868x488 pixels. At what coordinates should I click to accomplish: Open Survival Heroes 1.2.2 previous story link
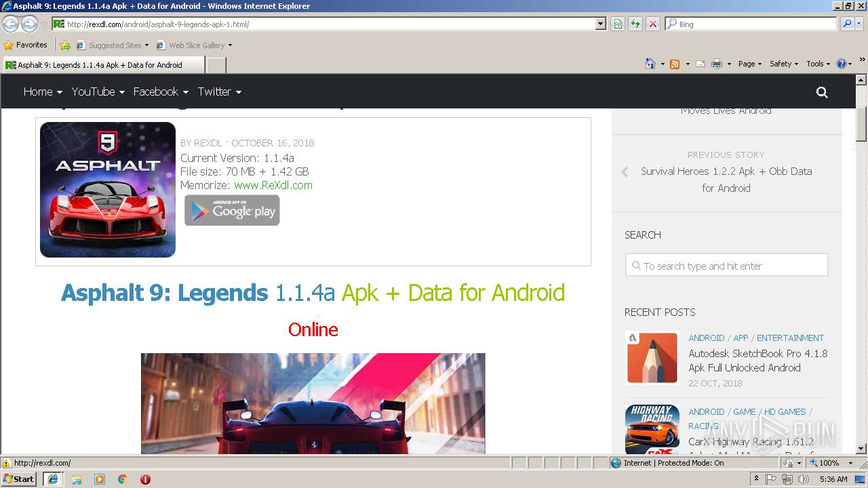point(726,180)
